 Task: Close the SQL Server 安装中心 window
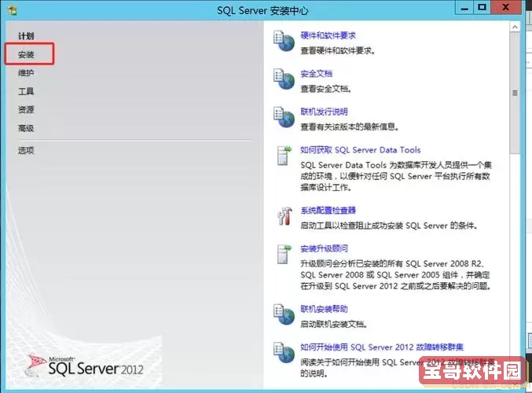tap(506, 7)
